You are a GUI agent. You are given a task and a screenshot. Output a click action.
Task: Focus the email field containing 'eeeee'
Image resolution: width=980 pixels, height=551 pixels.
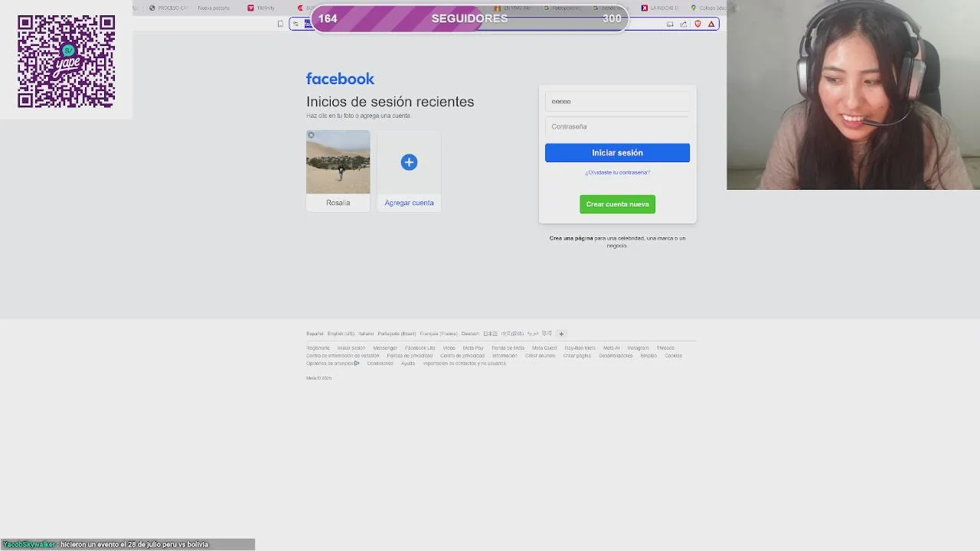pos(617,101)
